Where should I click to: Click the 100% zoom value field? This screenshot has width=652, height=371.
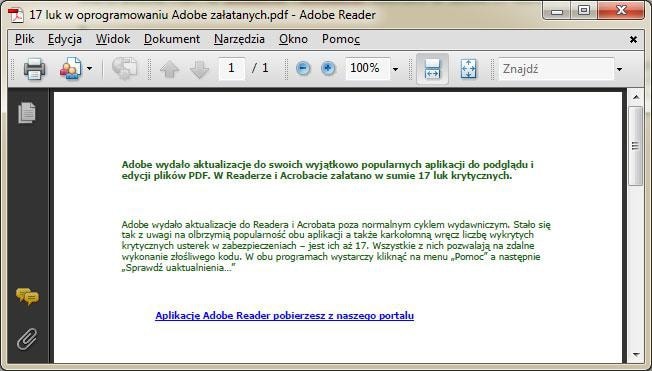[x=368, y=68]
